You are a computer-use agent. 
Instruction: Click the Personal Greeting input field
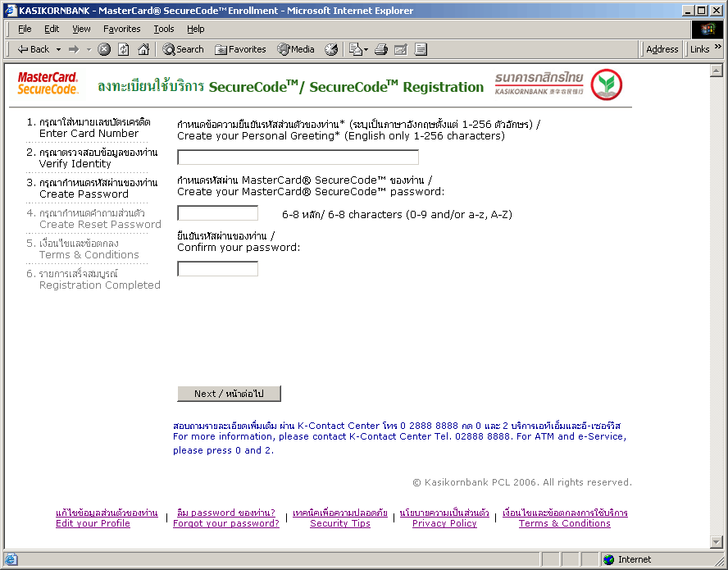click(298, 157)
